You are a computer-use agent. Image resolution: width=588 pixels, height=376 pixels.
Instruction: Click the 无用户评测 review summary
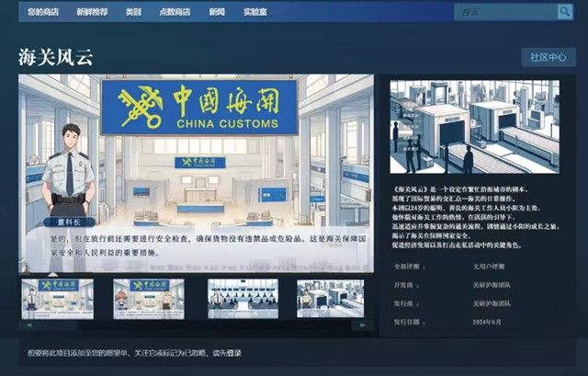[x=489, y=267]
